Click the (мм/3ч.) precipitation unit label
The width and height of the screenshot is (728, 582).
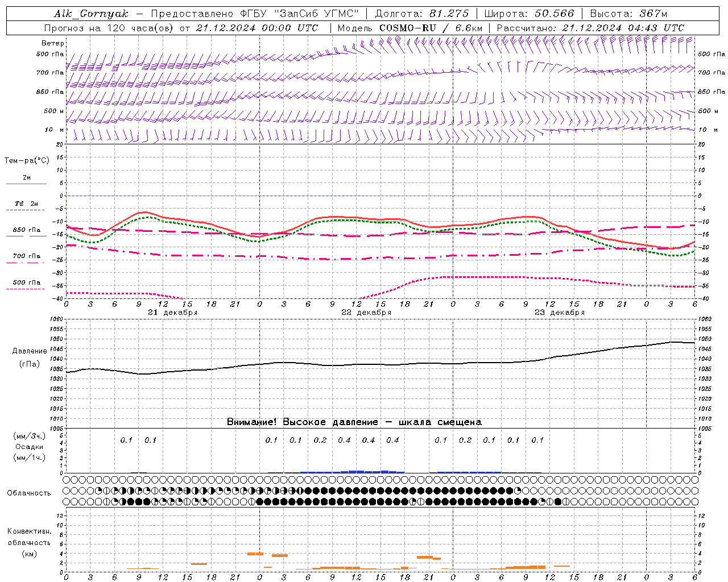[x=29, y=436]
